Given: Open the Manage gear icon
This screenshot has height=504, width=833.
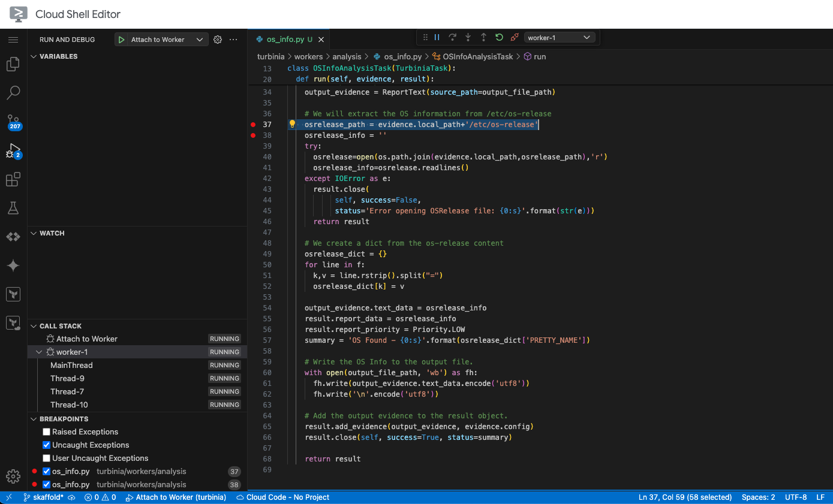Looking at the screenshot, I should 13,476.
